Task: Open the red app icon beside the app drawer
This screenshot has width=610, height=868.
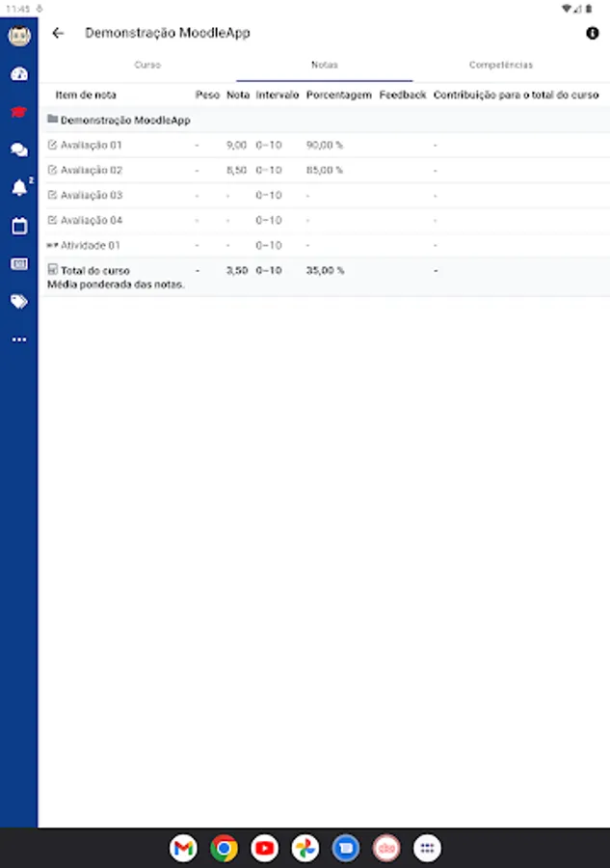Action: point(386,848)
